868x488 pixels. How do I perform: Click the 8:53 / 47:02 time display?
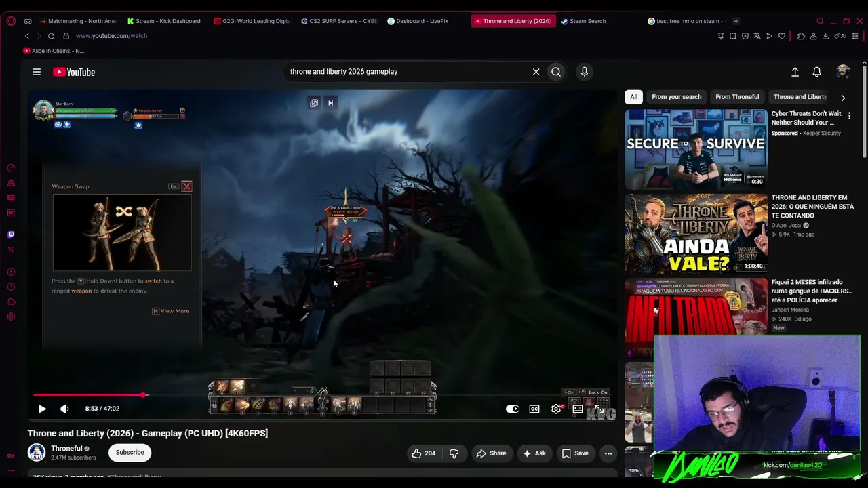tap(102, 409)
